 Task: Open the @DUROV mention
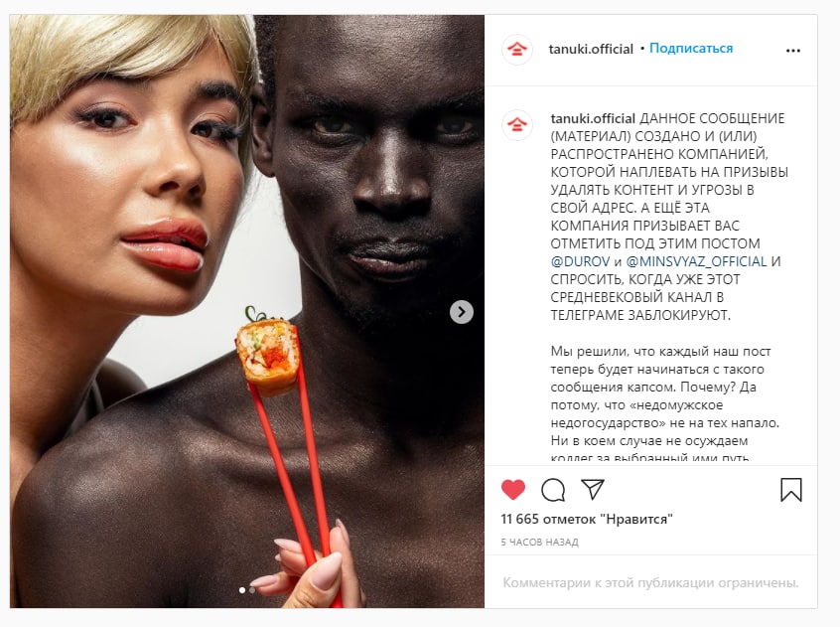click(580, 261)
